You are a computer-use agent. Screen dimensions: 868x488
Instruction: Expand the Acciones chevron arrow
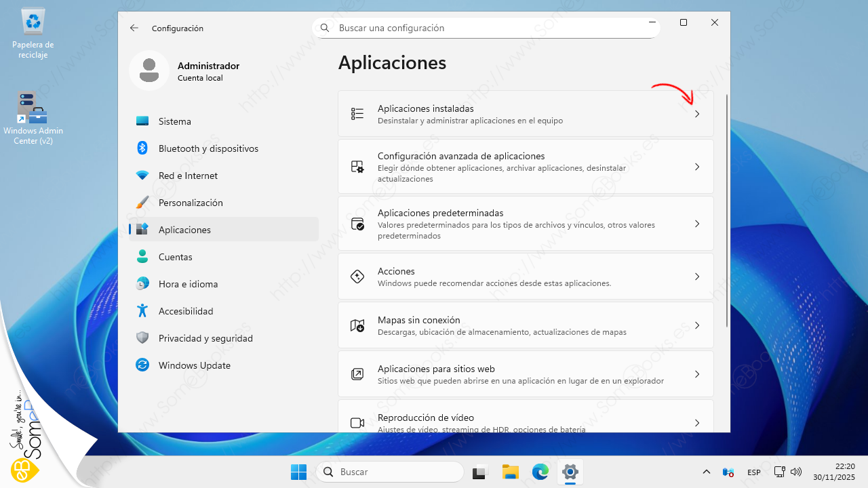pyautogui.click(x=696, y=277)
